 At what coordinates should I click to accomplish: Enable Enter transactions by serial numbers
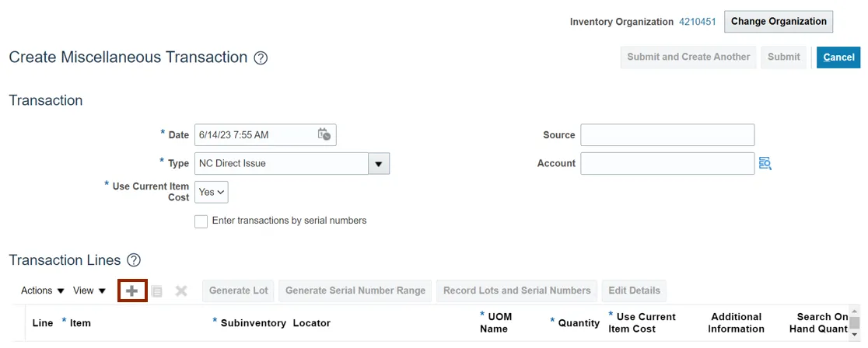pos(201,221)
